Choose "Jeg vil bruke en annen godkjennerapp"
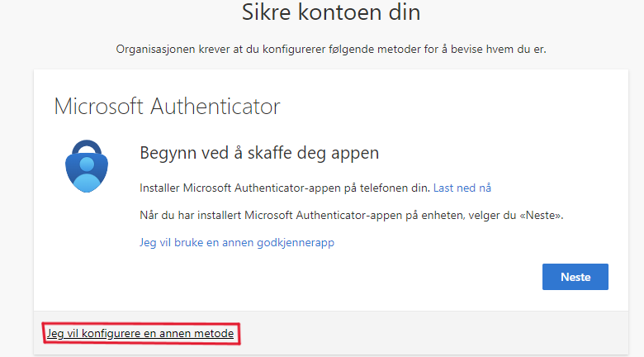This screenshot has width=644, height=357. 236,243
